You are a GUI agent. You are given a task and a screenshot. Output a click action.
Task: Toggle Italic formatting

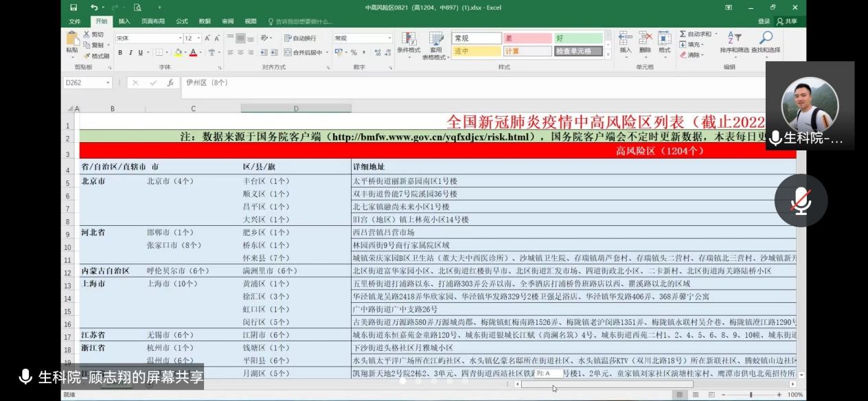130,52
